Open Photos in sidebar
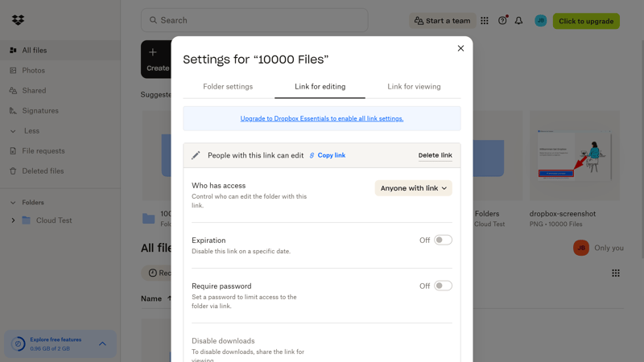Screen dimensions: 644x362 [60, 71]
